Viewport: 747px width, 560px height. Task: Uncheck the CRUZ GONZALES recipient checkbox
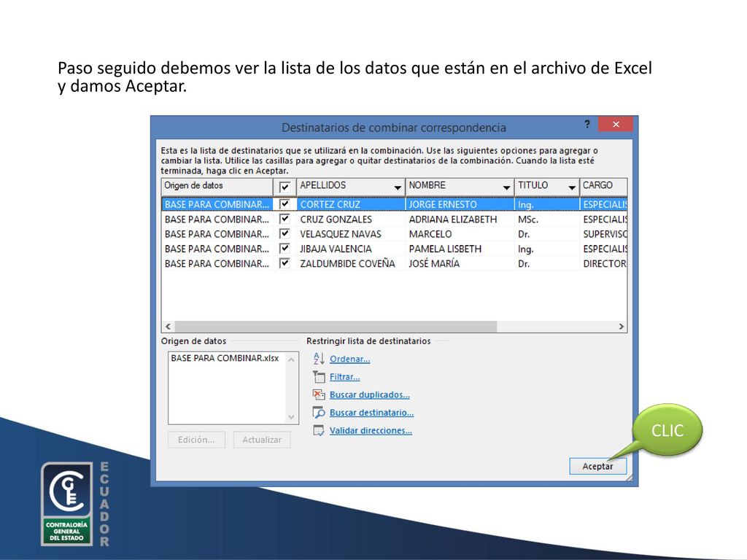285,219
